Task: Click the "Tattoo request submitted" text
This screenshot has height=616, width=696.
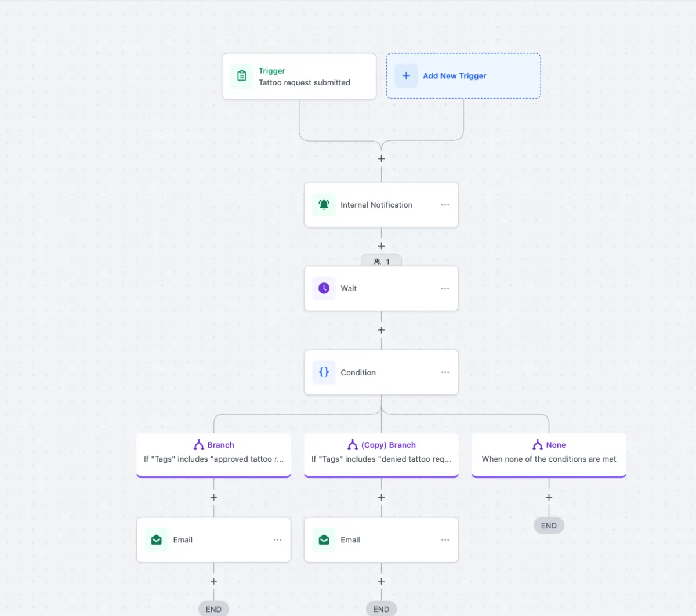Action: [304, 82]
